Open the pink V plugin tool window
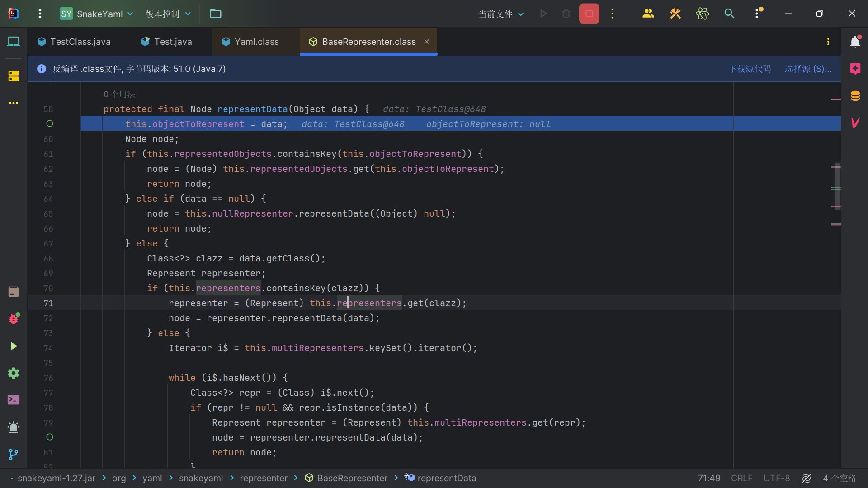The image size is (868, 488). [855, 123]
